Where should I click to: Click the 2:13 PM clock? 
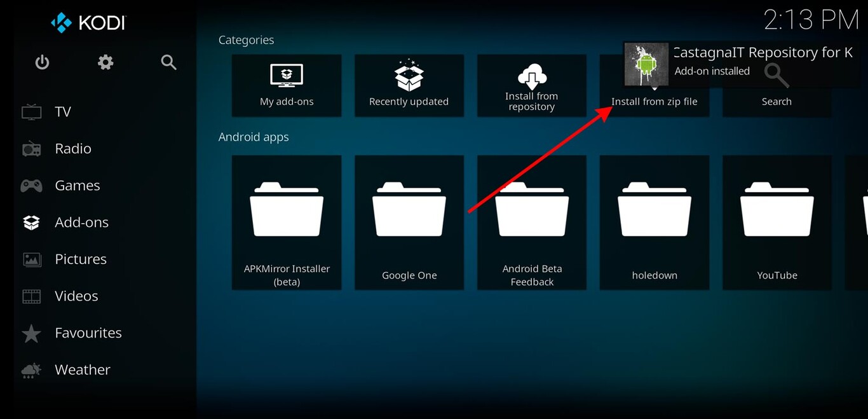coord(811,20)
